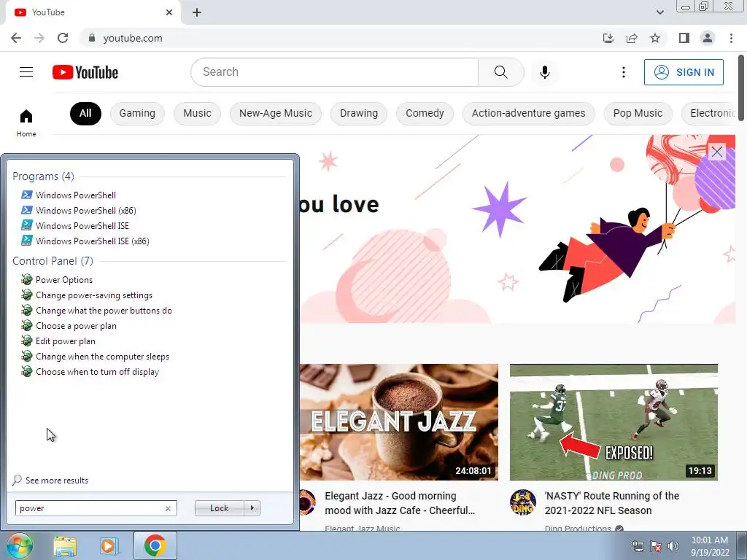Screen dimensions: 747x560
Task: Select the Music category chip
Action: coord(197,113)
